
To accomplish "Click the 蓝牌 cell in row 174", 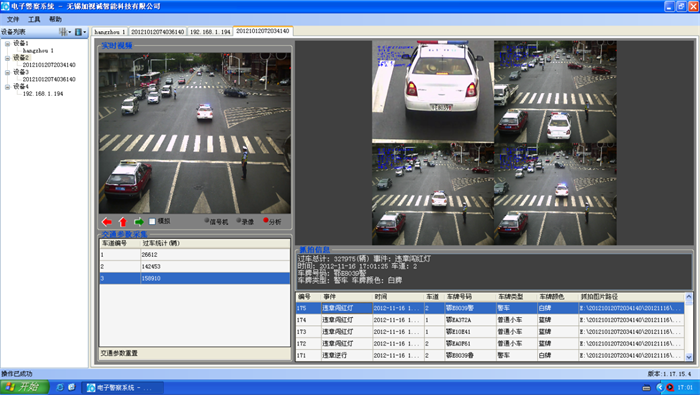I will [x=558, y=320].
